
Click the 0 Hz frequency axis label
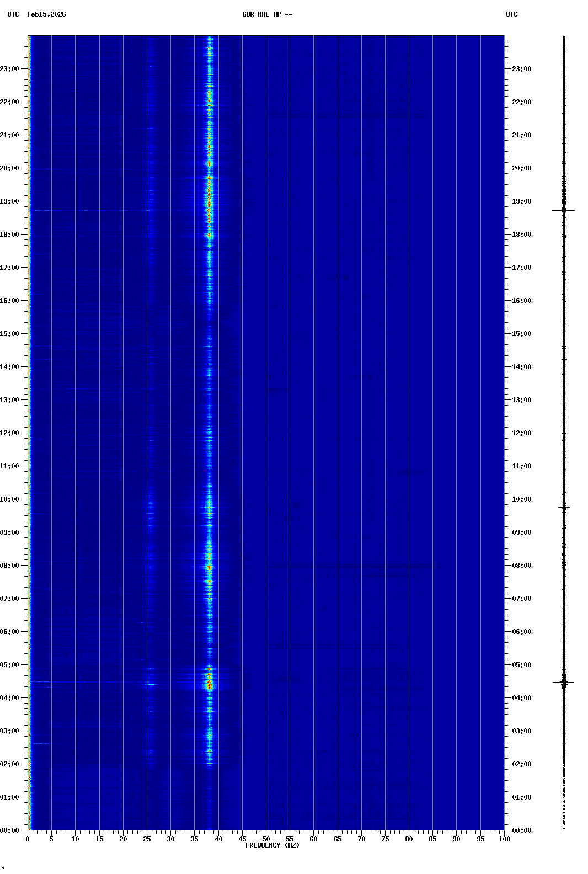pos(28,839)
